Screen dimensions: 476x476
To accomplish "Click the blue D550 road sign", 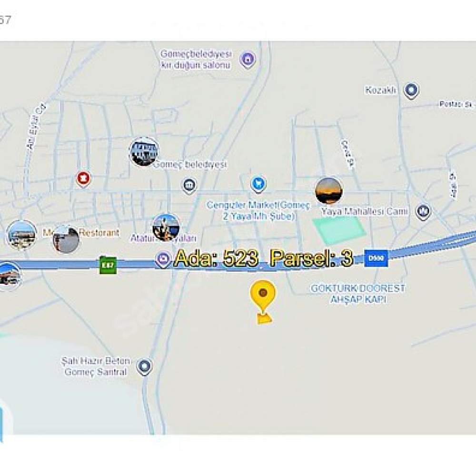I will pos(376,258).
